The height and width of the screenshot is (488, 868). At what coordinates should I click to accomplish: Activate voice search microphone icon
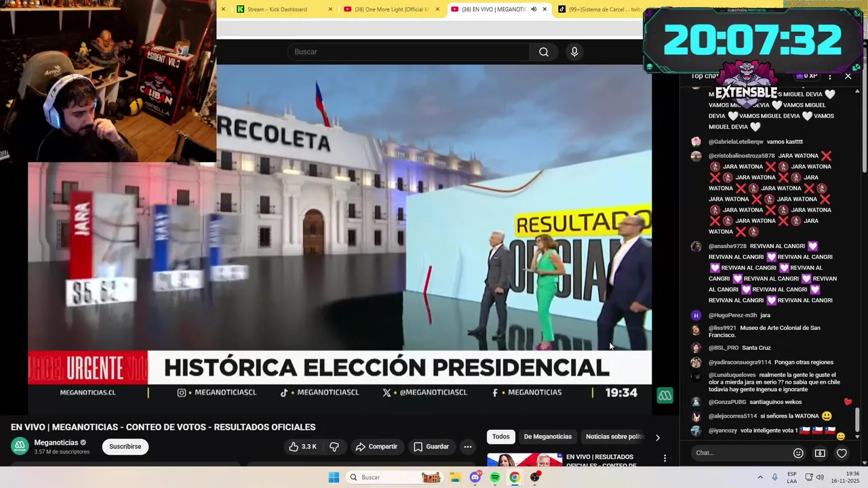tap(574, 52)
